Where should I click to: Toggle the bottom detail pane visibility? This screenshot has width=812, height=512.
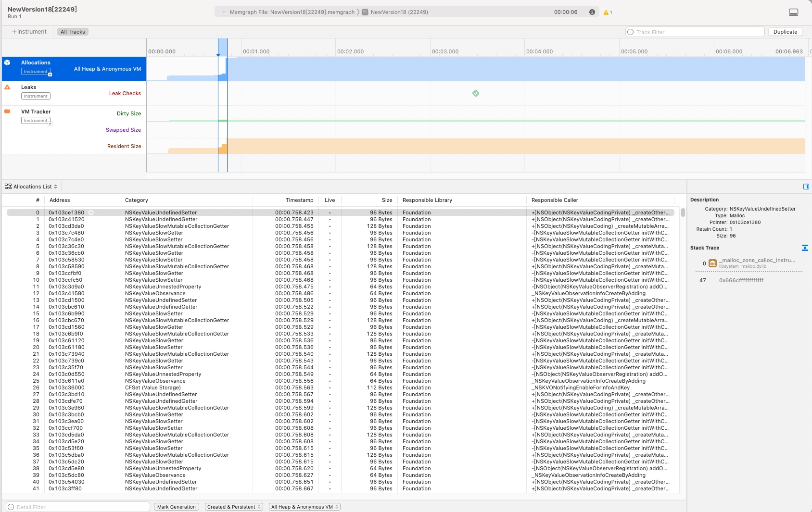pyautogui.click(x=794, y=12)
